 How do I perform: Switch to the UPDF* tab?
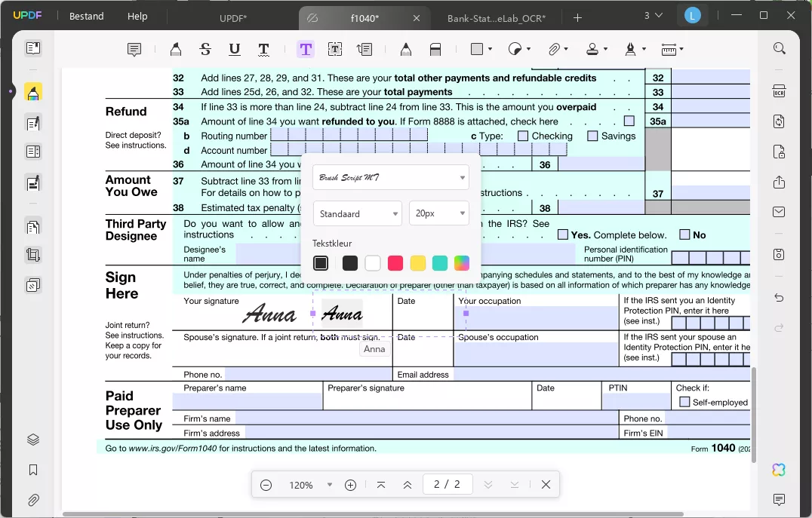[x=233, y=18]
